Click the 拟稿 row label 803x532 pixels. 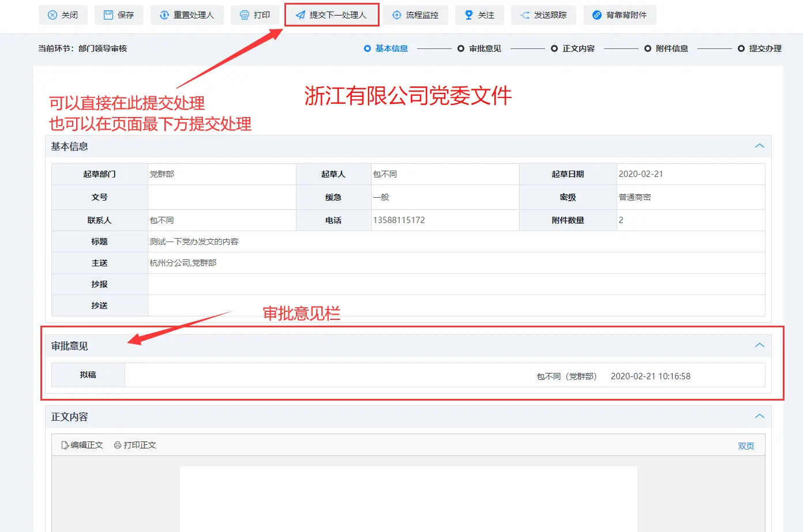88,375
